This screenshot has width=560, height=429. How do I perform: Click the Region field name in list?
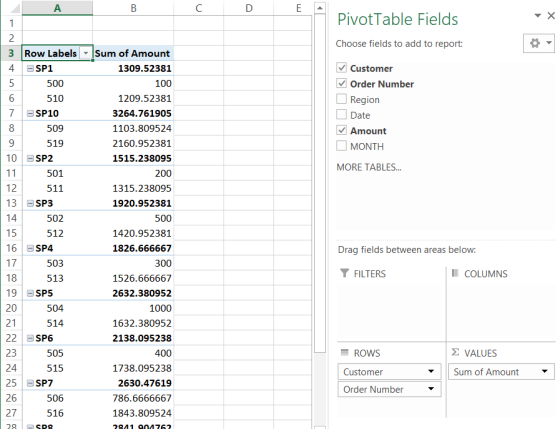coord(365,100)
